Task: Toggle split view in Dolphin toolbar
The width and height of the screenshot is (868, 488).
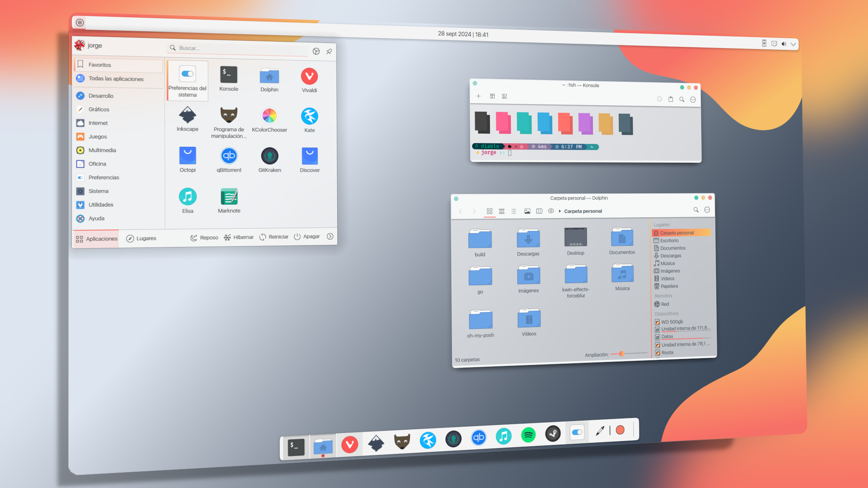Action: pos(539,211)
